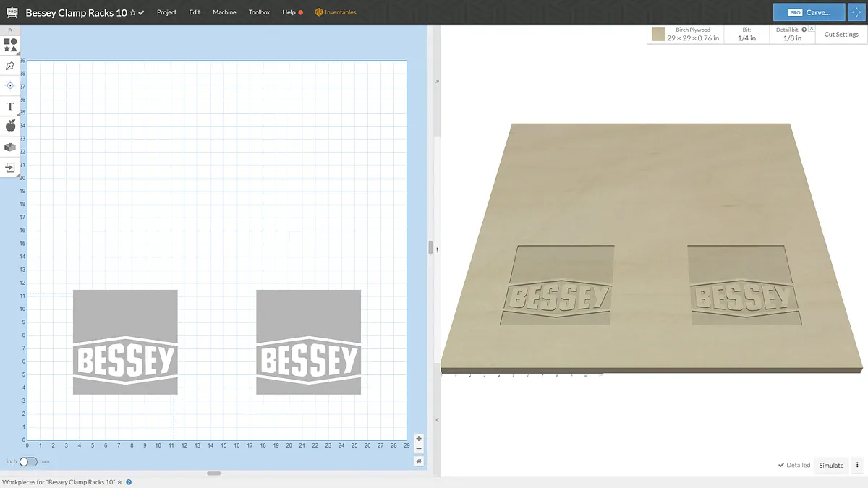Toggle units between inch and mm
868x488 pixels.
[x=27, y=461]
